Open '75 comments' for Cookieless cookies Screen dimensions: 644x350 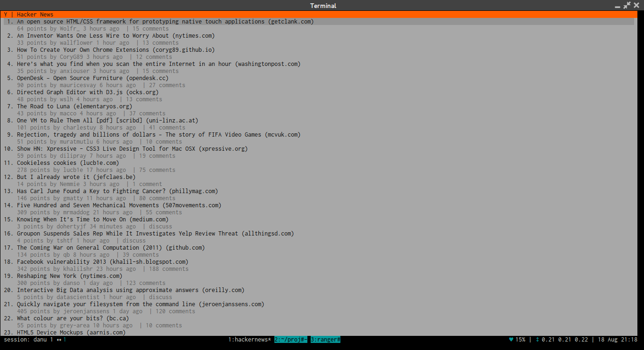click(157, 170)
